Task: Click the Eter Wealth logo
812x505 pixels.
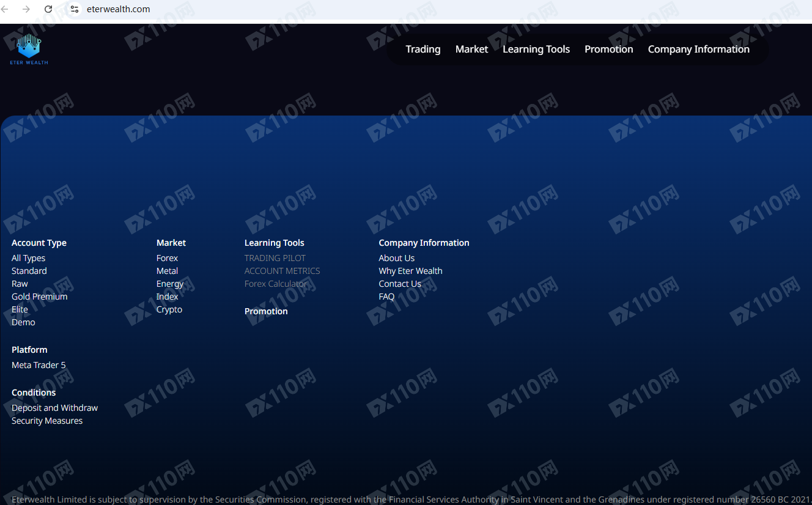Action: point(29,49)
